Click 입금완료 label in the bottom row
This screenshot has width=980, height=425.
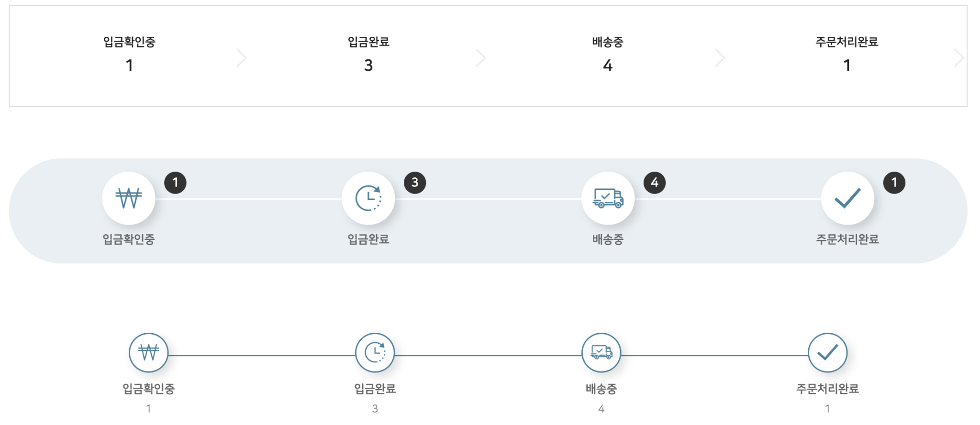point(375,389)
